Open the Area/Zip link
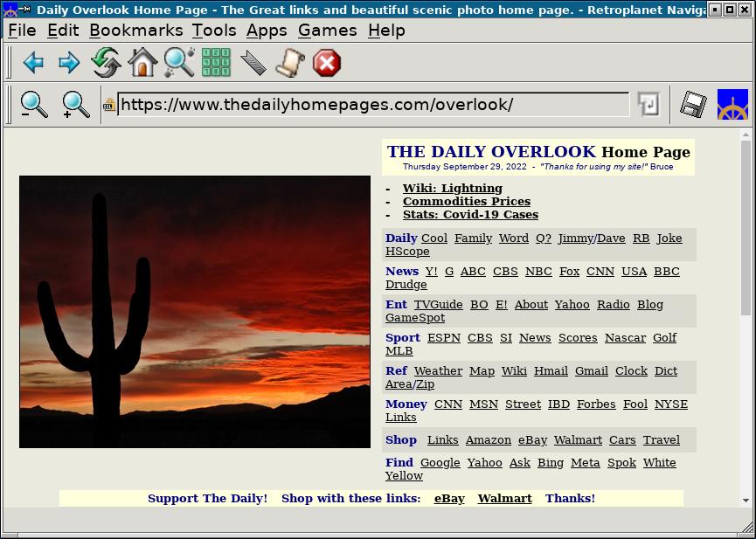This screenshot has height=539, width=756. tap(409, 384)
